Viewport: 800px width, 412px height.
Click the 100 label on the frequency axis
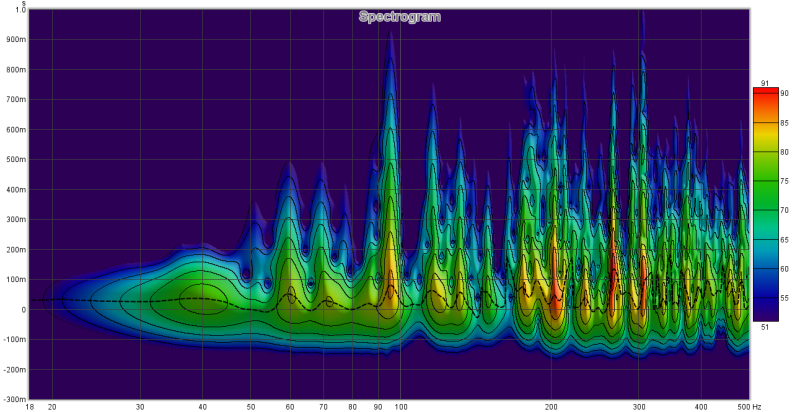click(400, 407)
